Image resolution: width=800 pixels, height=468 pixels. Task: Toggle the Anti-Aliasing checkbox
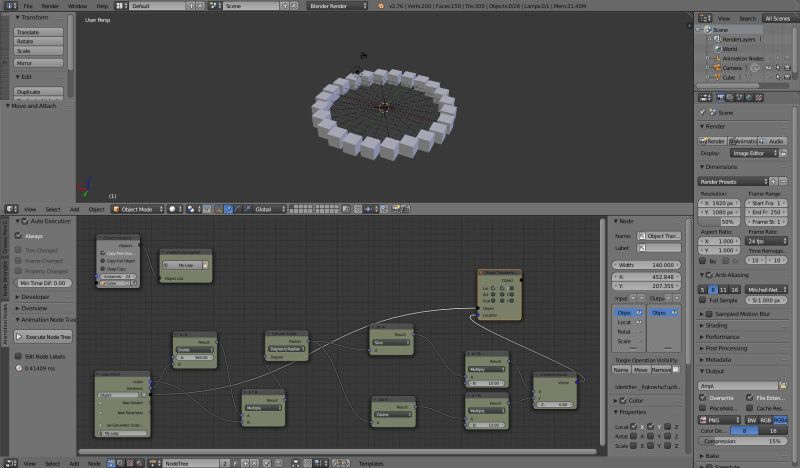(709, 275)
